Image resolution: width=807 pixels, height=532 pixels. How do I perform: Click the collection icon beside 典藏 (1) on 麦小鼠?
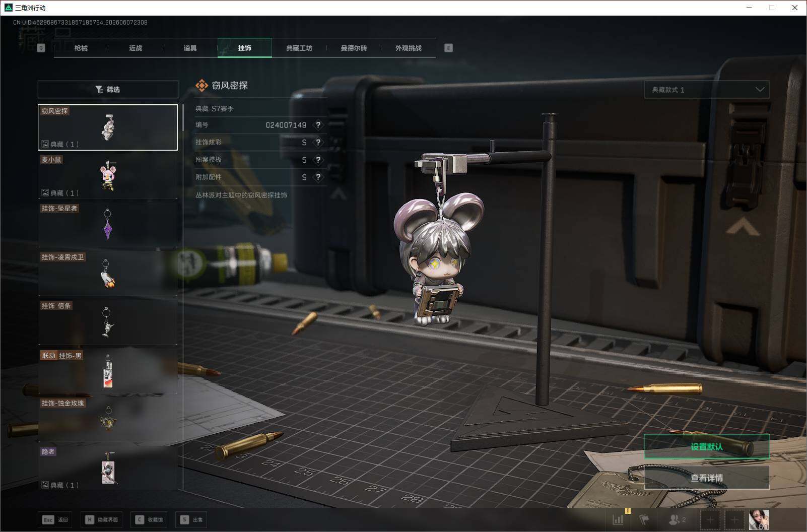(x=45, y=193)
